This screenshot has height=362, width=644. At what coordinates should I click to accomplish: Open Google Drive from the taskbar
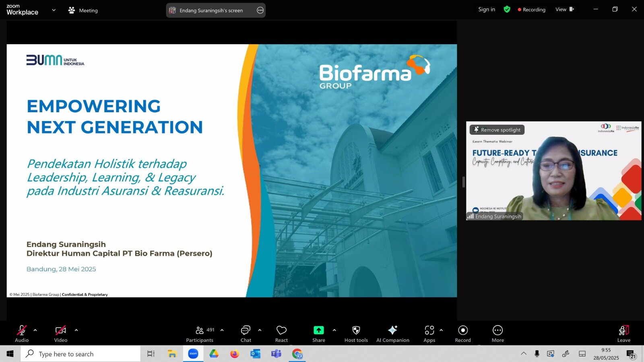214,354
